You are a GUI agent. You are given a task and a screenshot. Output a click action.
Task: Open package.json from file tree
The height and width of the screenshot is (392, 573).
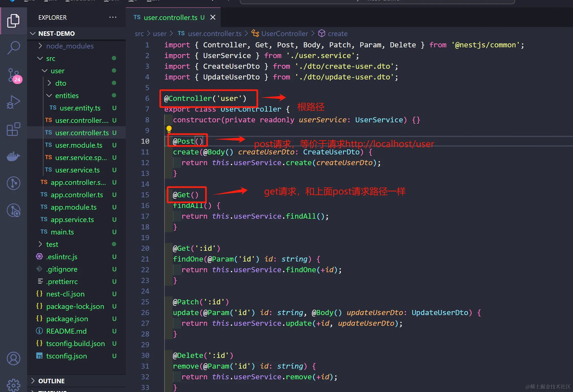(x=67, y=319)
